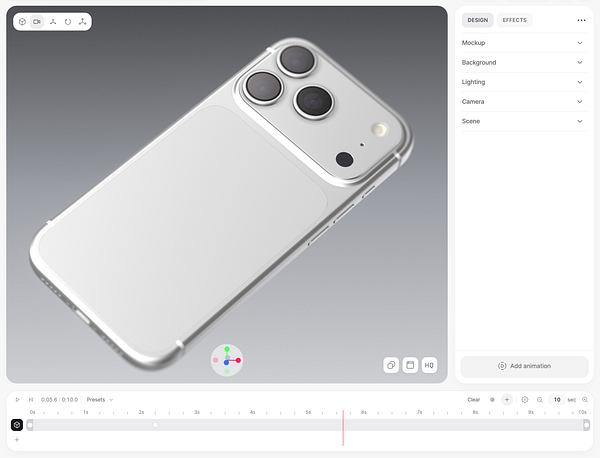Screen dimensions: 600x458
Task: Toggle HQ rendering mode
Action: click(x=429, y=365)
